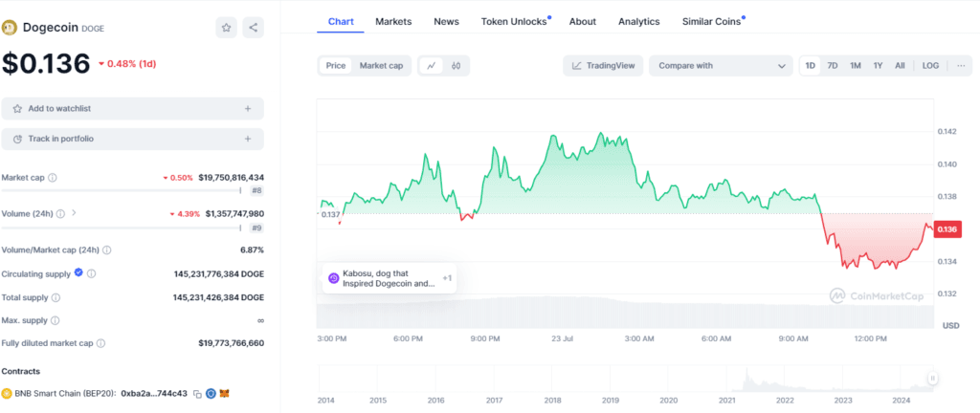Switch to the News tab
This screenshot has height=413, width=980.
446,21
